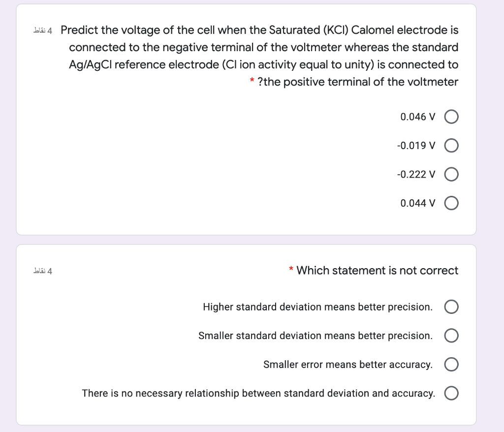The width and height of the screenshot is (504, 432).
Task: Click the '-0.222 V' answer label text
Action: 416,174
